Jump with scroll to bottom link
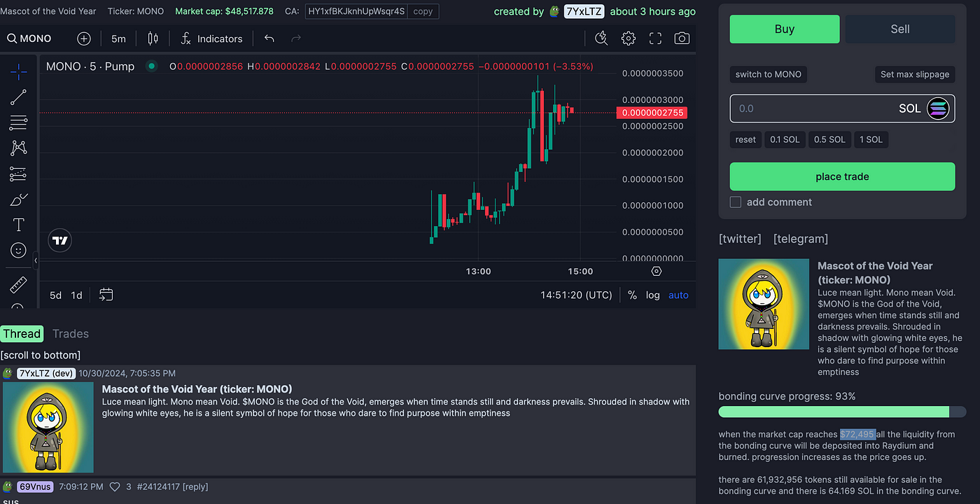The width and height of the screenshot is (980, 504). (x=41, y=355)
